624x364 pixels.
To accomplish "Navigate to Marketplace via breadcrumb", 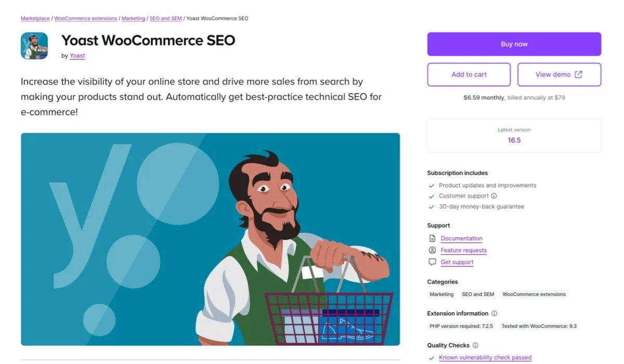I will point(35,18).
